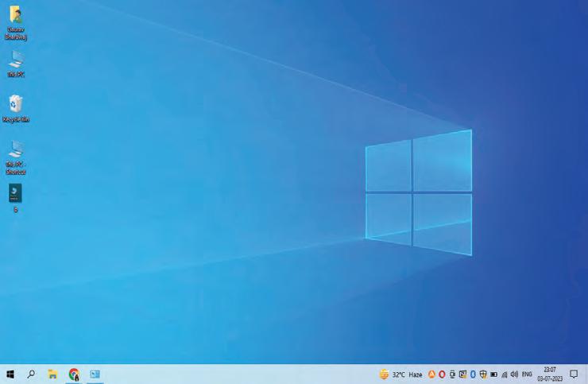Open the orange Avast tray icon
Screen dimensions: 588x384
pos(431,374)
